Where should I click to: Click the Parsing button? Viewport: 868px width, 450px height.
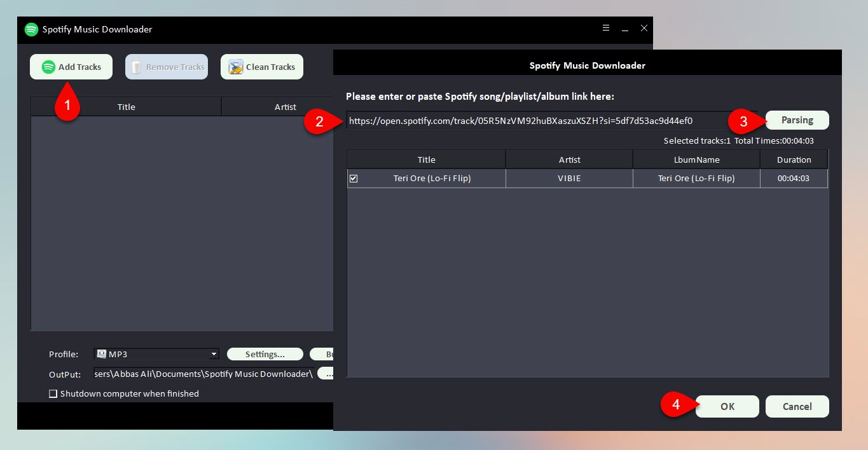[797, 119]
